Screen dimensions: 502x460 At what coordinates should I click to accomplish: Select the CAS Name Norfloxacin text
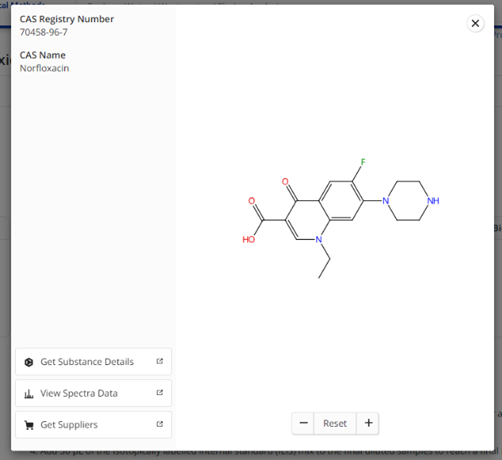coord(44,68)
